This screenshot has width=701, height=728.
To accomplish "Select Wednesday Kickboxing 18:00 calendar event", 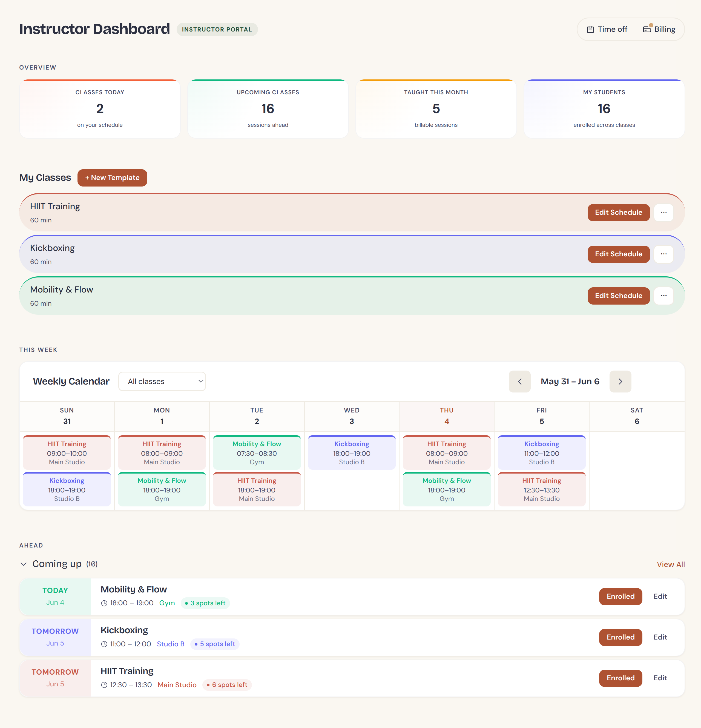I will (x=352, y=452).
